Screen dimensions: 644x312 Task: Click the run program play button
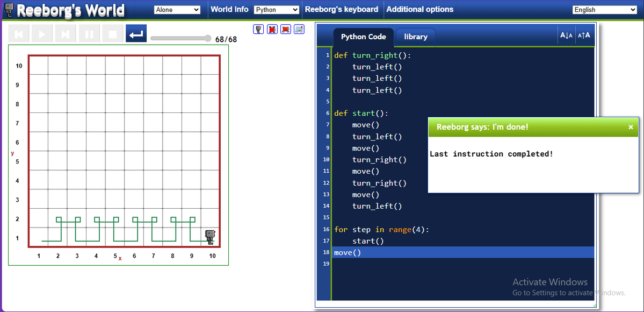(x=42, y=34)
